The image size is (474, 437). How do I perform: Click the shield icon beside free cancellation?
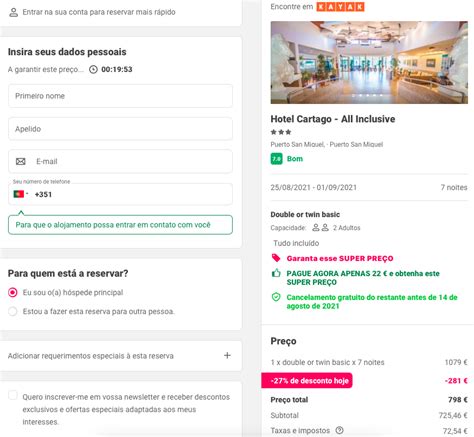276,297
